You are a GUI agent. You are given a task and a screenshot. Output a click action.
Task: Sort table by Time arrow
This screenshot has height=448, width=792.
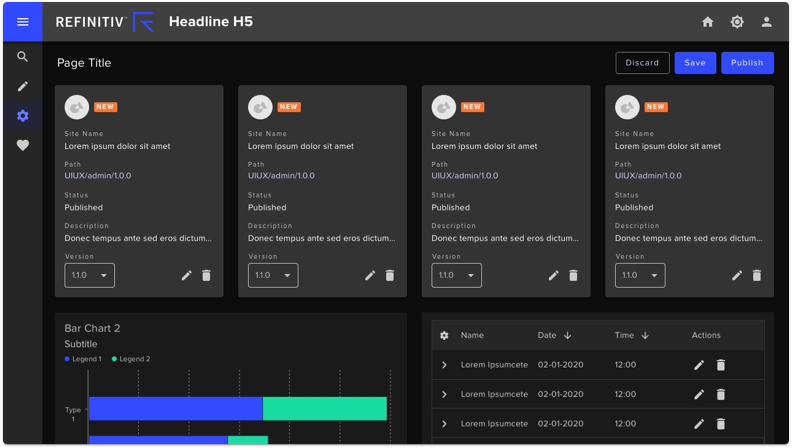tap(645, 335)
